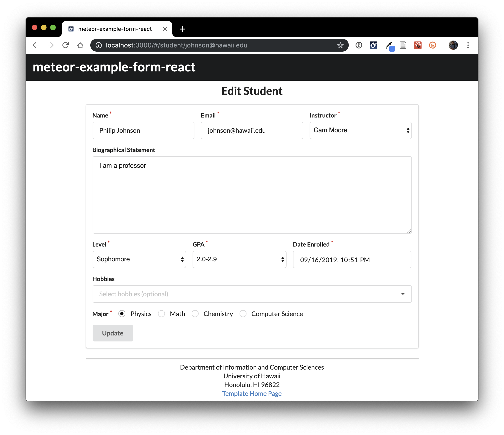504x435 pixels.
Task: Open the Hobbies multi-select dropdown
Action: 252,294
